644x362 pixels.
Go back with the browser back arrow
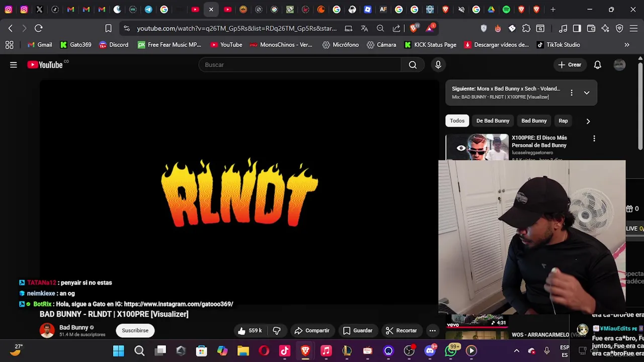11,28
